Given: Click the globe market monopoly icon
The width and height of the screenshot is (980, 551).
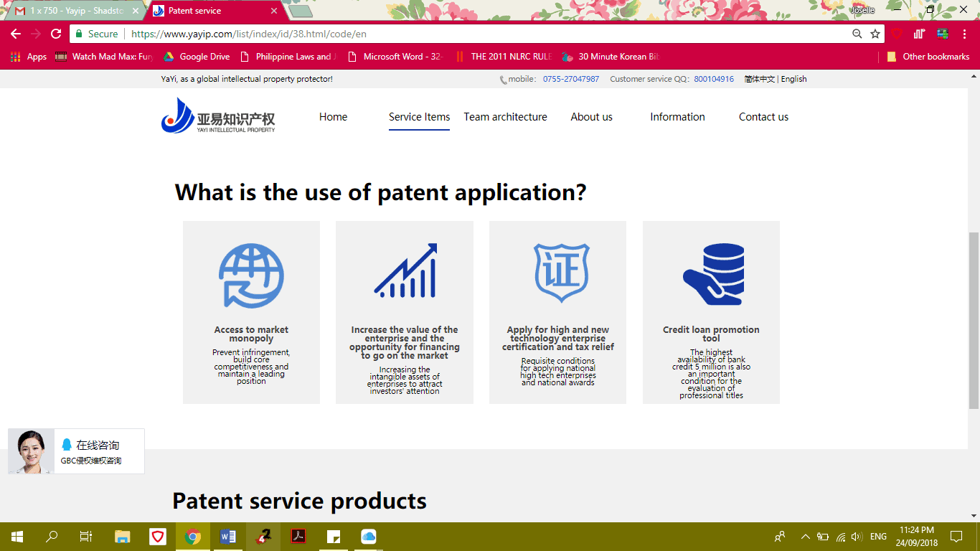Looking at the screenshot, I should coord(251,276).
